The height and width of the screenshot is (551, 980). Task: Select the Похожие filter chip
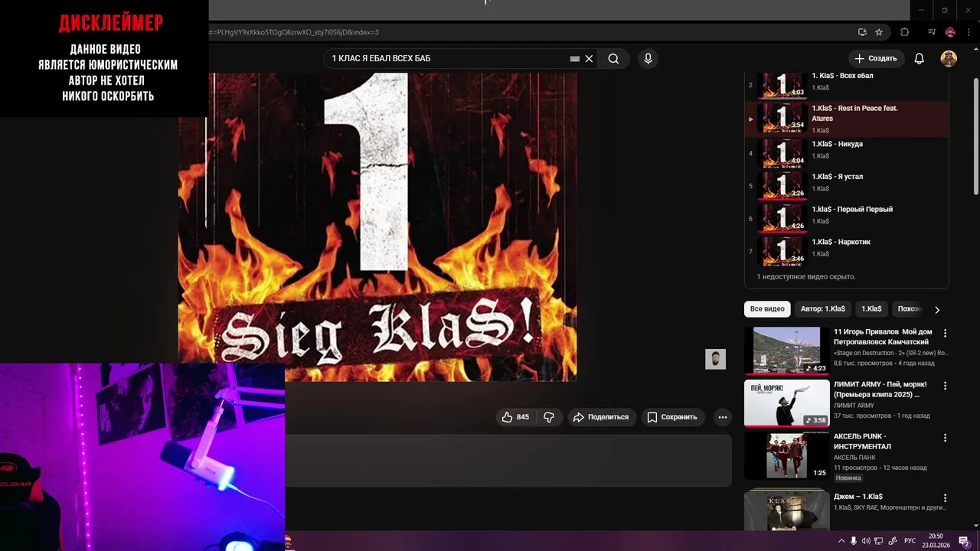pyautogui.click(x=909, y=309)
